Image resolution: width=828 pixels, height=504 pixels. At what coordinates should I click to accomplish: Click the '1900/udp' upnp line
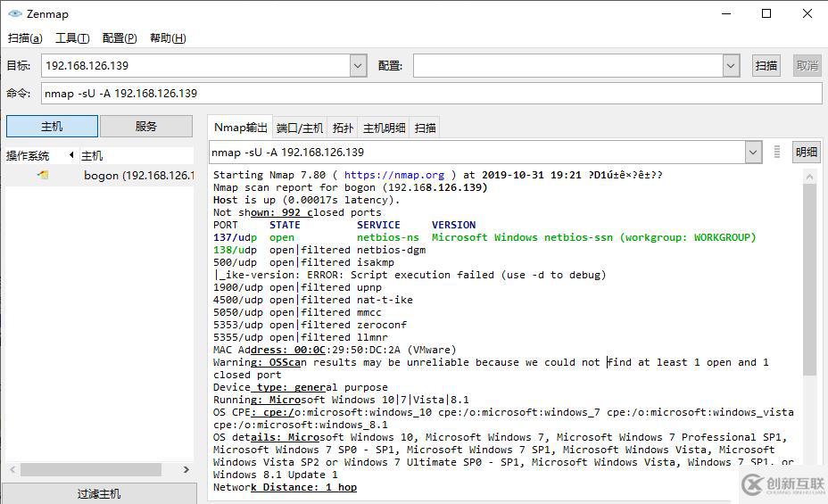point(297,287)
